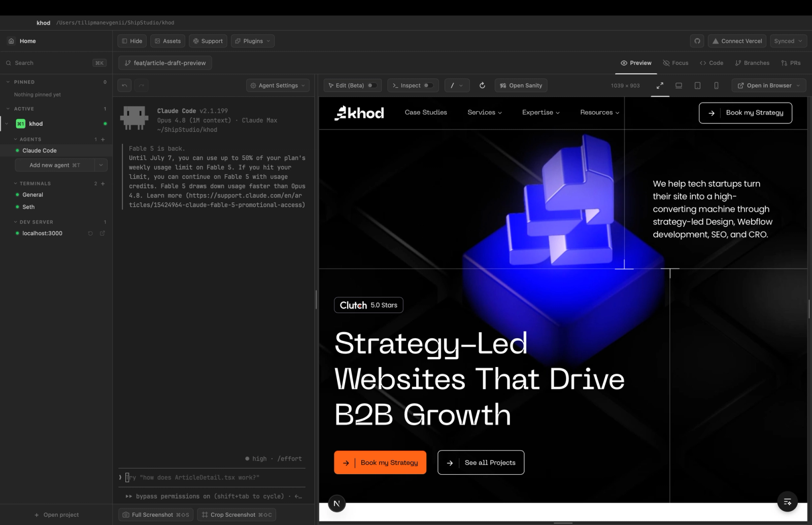Click Open Sanity button

(x=521, y=85)
